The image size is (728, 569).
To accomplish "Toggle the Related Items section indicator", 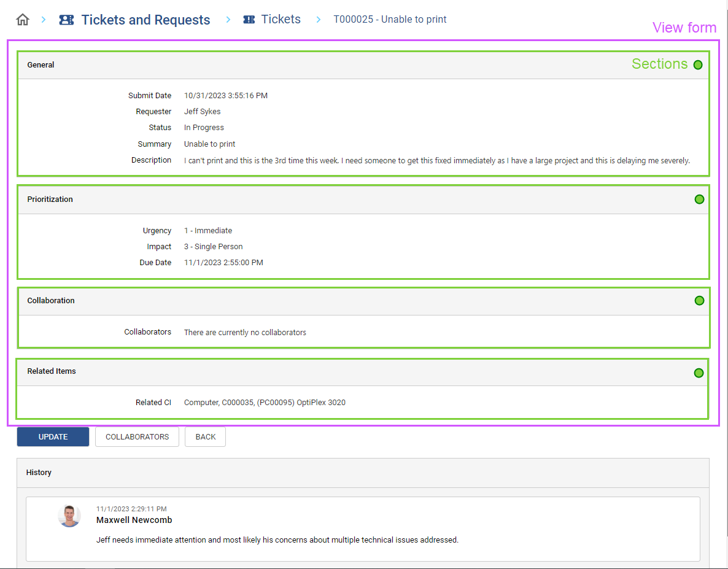I will pyautogui.click(x=699, y=372).
